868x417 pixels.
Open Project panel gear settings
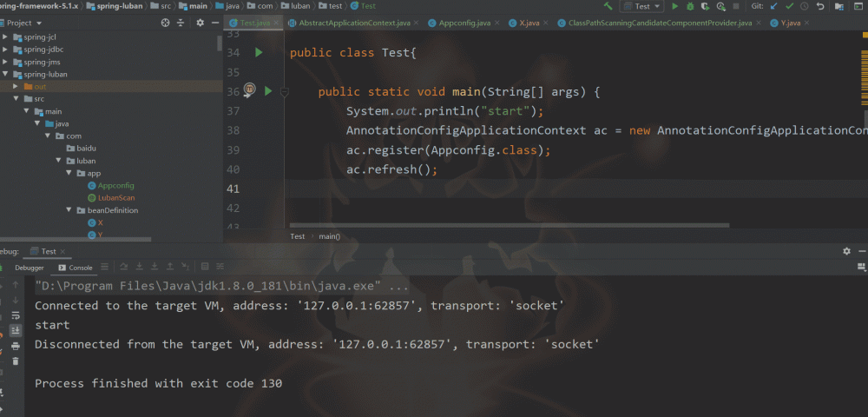[x=201, y=23]
